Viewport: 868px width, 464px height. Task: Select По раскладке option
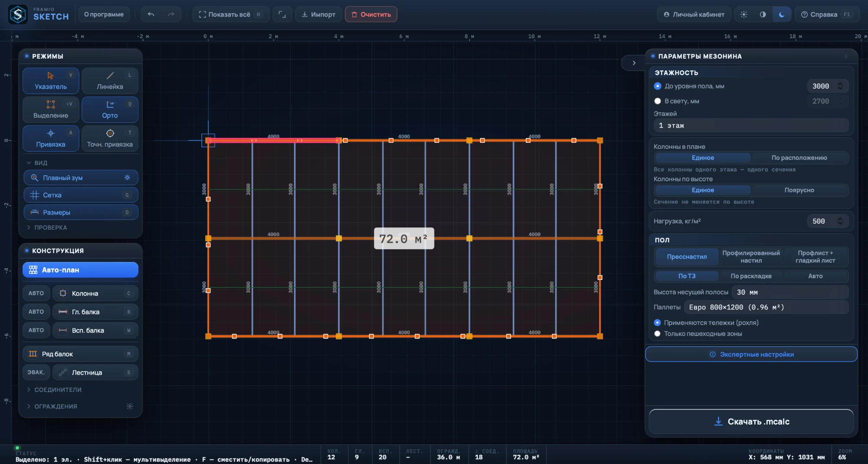[751, 276]
